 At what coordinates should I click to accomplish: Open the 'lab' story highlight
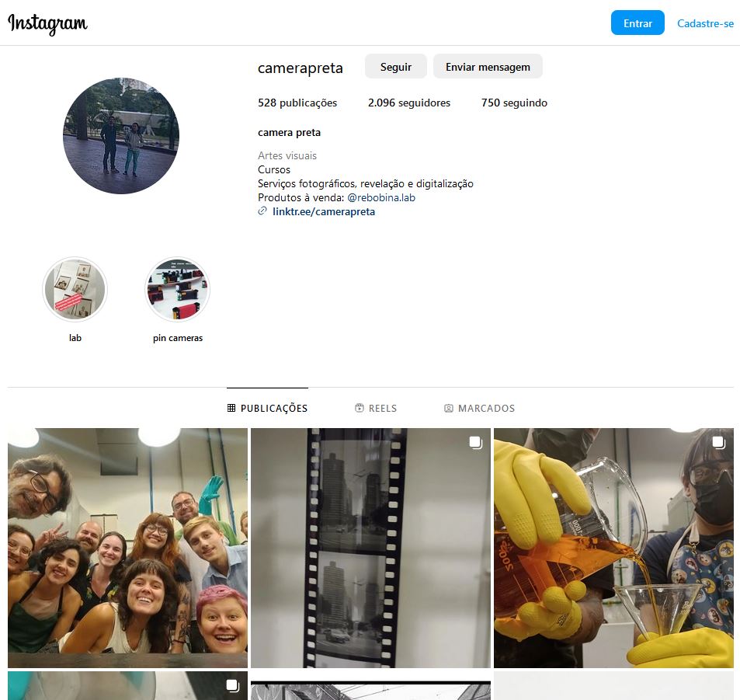point(75,290)
